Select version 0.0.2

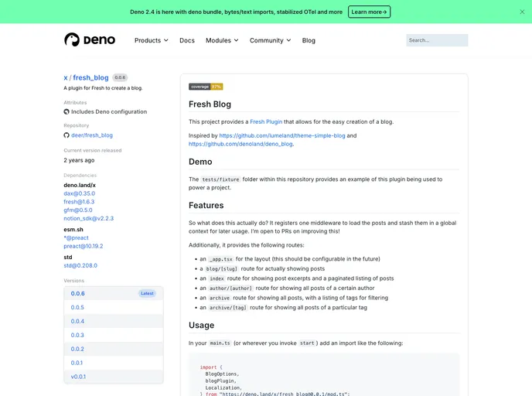tap(114, 349)
